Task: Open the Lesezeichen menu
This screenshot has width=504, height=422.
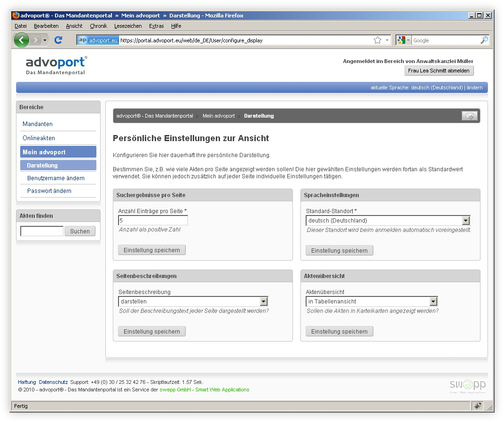Action: [x=128, y=26]
